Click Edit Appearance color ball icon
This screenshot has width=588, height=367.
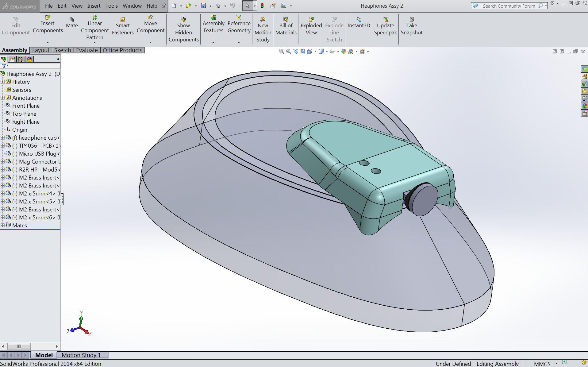coord(344,51)
